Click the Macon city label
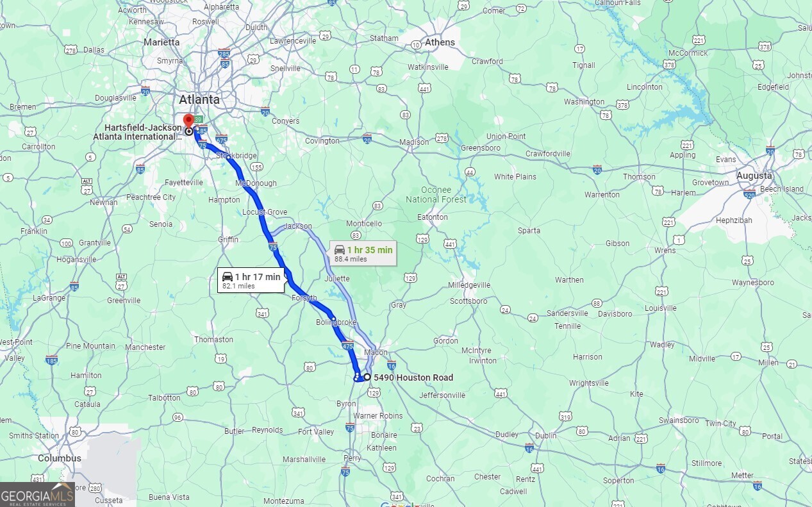The height and width of the screenshot is (507, 812). coord(376,353)
